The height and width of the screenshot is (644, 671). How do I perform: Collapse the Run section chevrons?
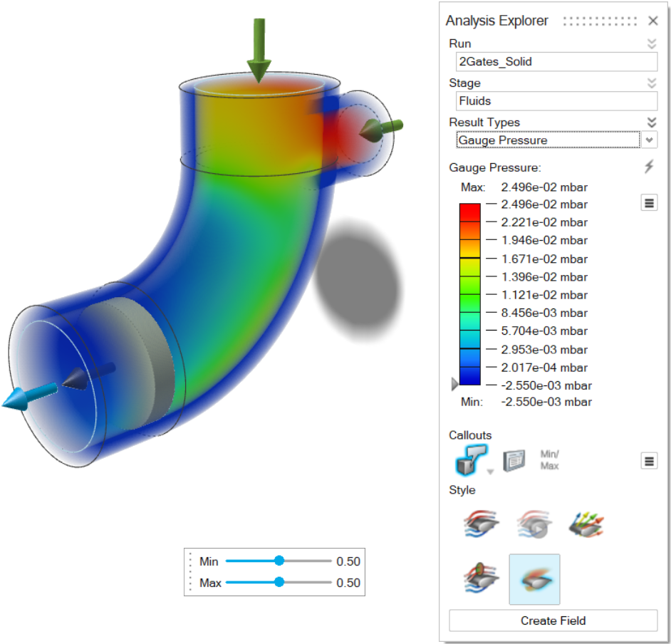click(651, 43)
